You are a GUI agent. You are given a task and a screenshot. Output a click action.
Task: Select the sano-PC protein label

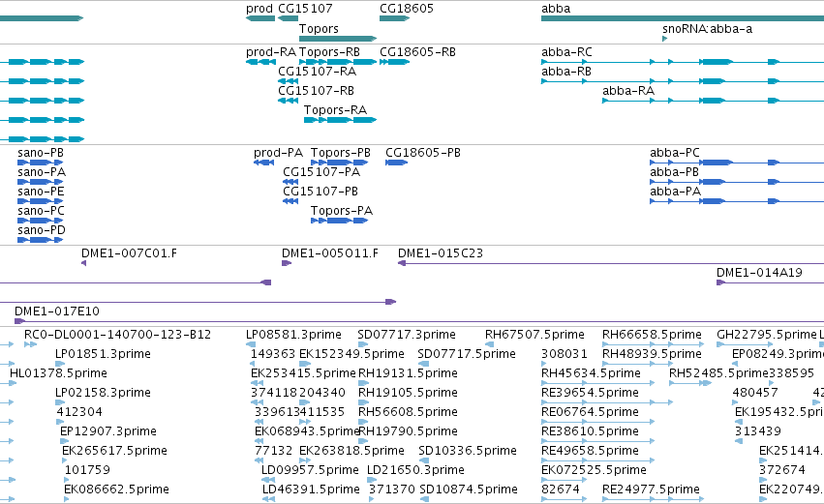pyautogui.click(x=41, y=211)
